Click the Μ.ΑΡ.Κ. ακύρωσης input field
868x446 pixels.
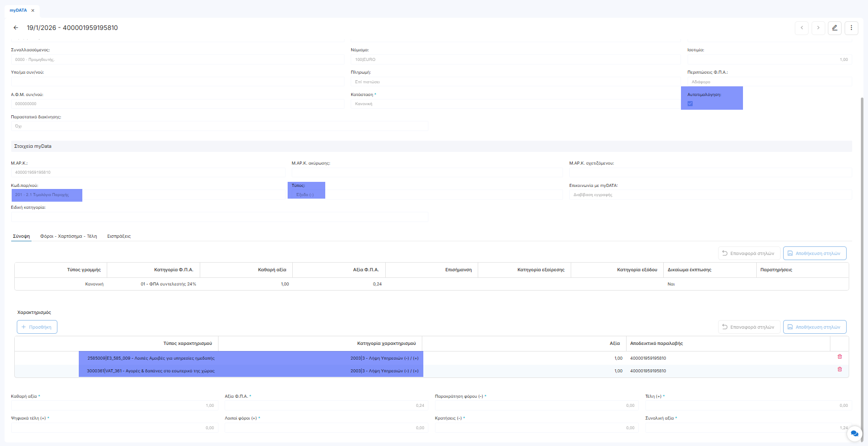427,173
